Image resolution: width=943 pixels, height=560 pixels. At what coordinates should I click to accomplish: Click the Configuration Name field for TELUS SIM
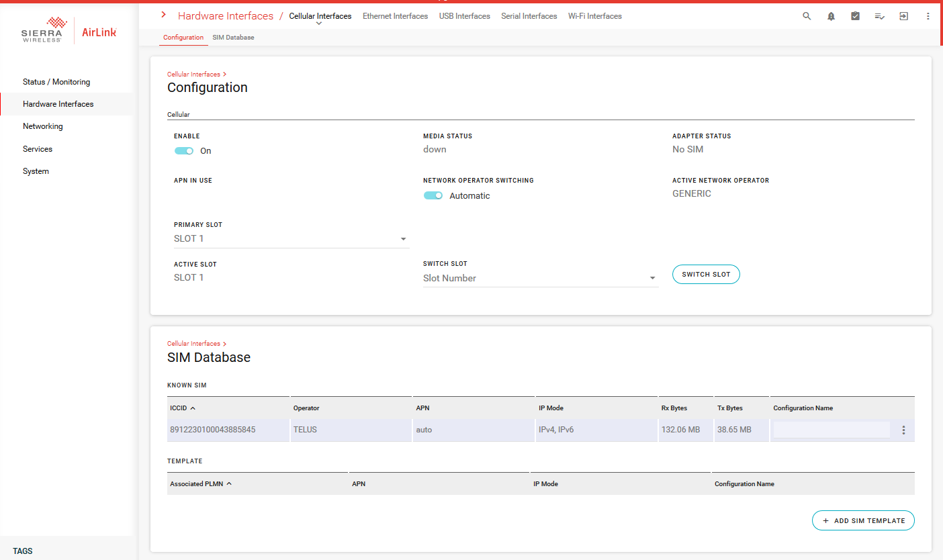pyautogui.click(x=831, y=430)
